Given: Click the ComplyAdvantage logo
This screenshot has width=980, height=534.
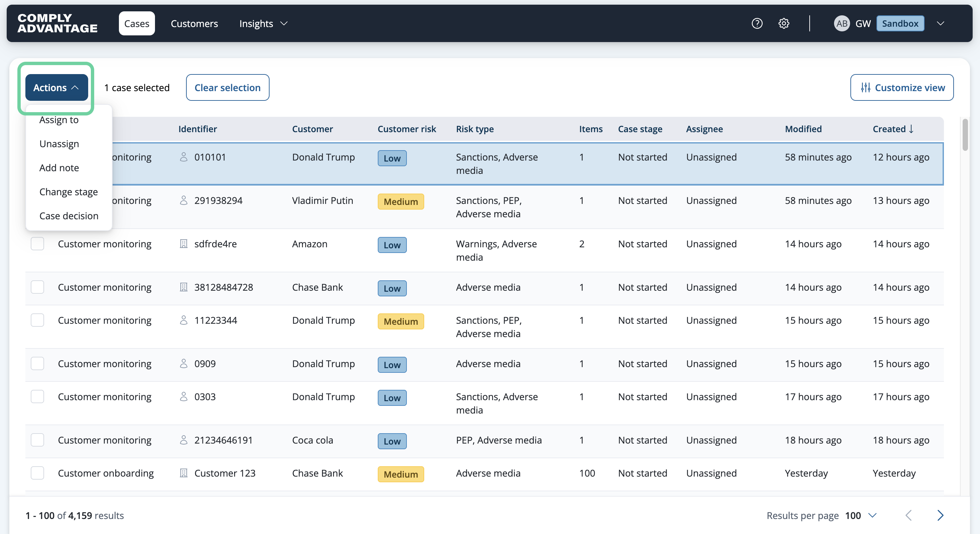Looking at the screenshot, I should 57,23.
